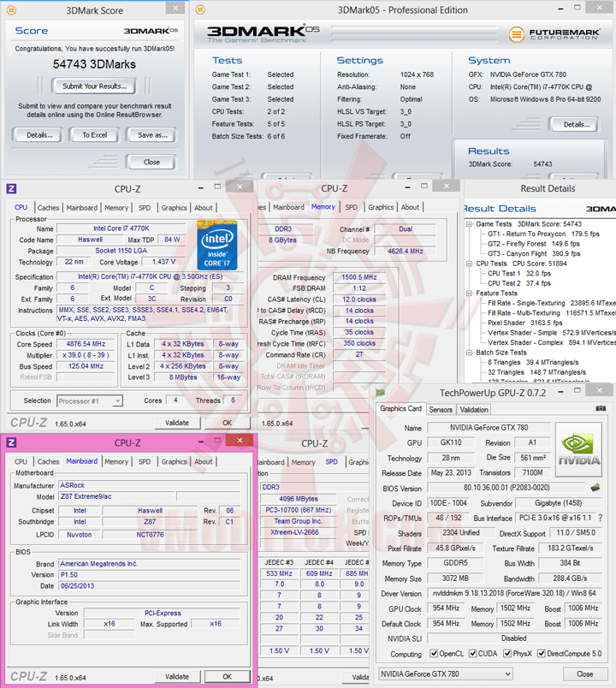Click the Xtreem-LV-2666 part number field
Screen dimensions: 616x688
299,532
